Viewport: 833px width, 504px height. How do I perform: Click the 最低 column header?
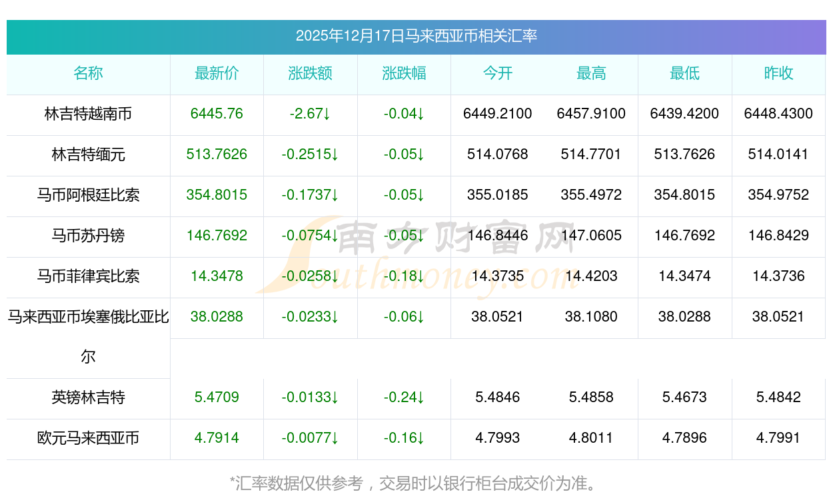(x=684, y=73)
